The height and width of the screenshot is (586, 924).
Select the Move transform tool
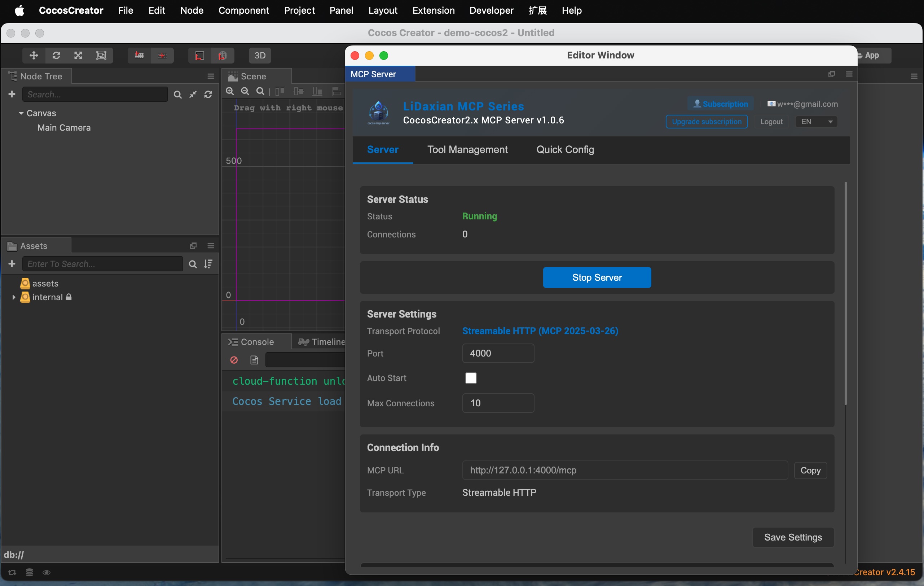tap(34, 55)
